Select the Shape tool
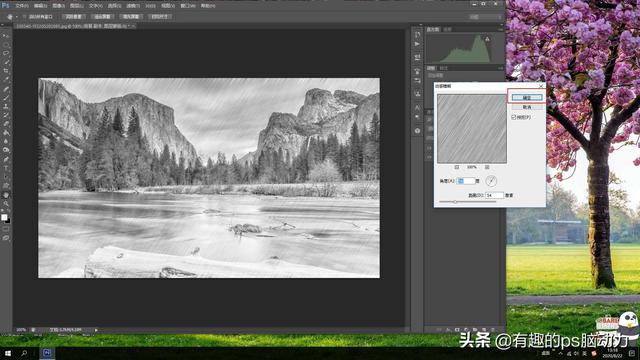The height and width of the screenshot is (360, 640). click(x=6, y=186)
